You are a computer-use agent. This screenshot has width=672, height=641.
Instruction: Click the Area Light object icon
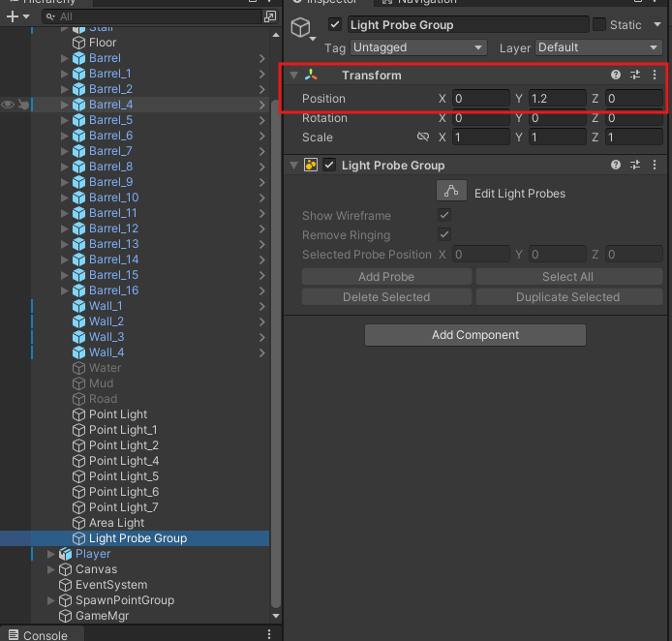click(x=78, y=523)
